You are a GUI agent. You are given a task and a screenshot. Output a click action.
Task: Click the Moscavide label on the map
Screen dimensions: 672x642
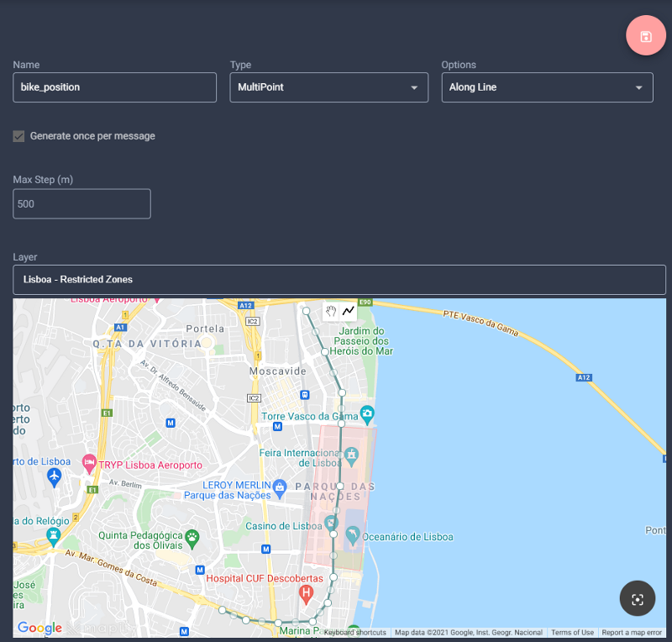(x=278, y=371)
